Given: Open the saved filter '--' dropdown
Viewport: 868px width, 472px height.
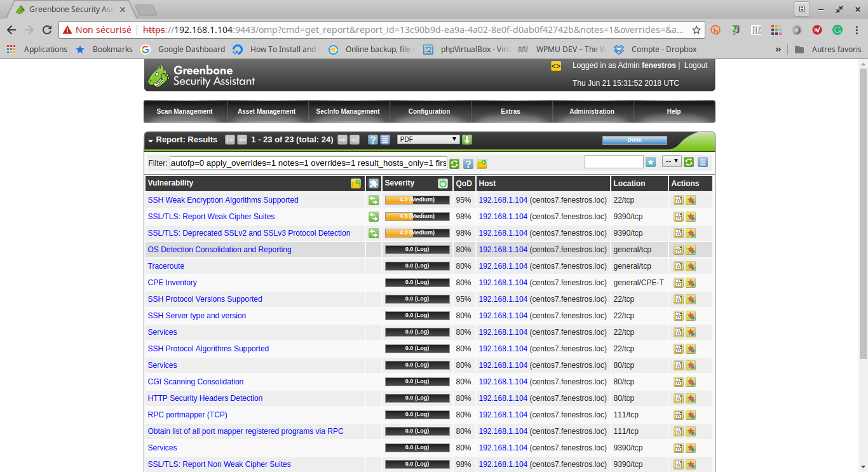Looking at the screenshot, I should tap(672, 161).
